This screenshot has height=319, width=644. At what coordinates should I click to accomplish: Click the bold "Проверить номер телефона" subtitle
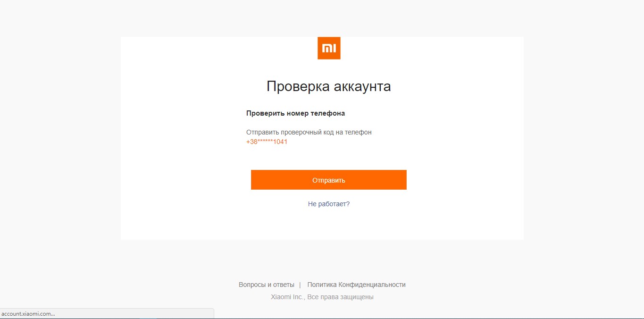click(295, 113)
